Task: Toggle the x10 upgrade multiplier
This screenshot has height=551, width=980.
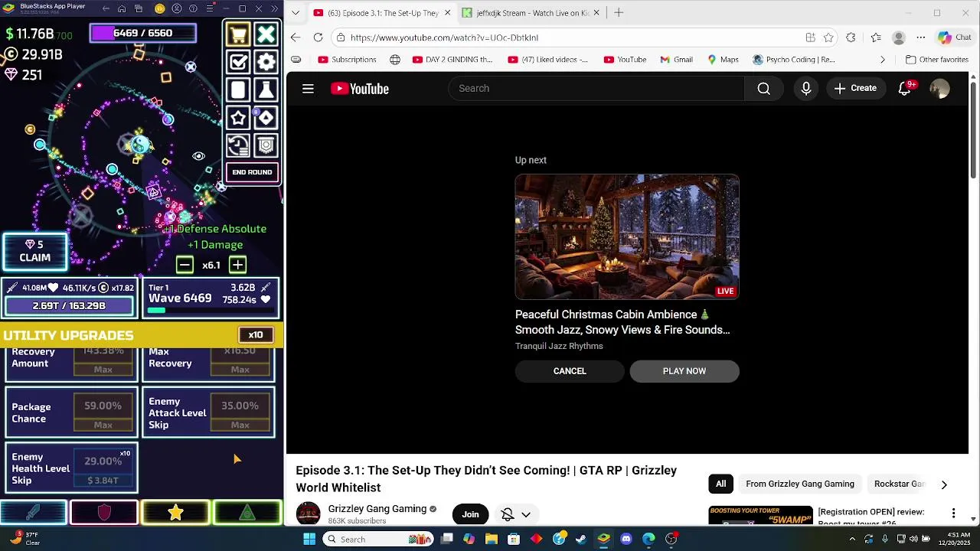Action: [x=256, y=335]
